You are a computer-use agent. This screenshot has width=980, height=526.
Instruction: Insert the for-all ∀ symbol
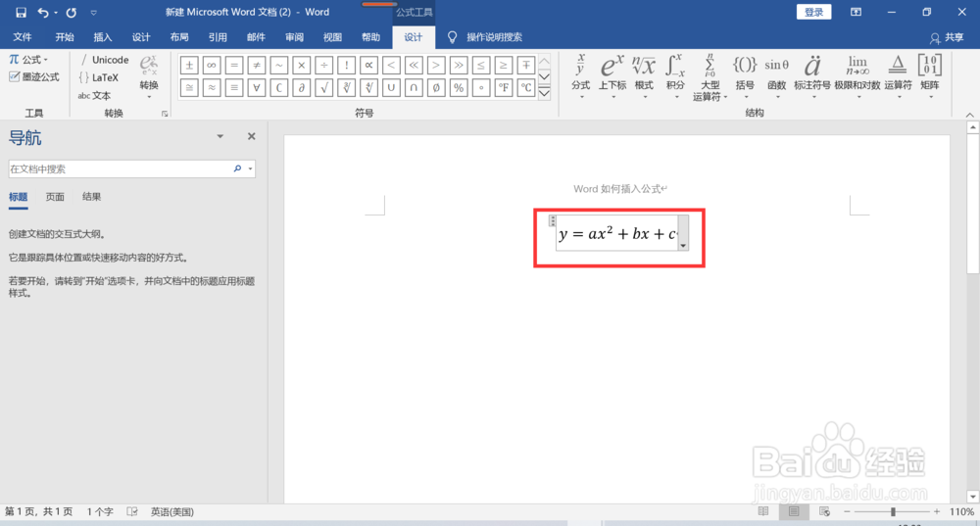pyautogui.click(x=256, y=87)
